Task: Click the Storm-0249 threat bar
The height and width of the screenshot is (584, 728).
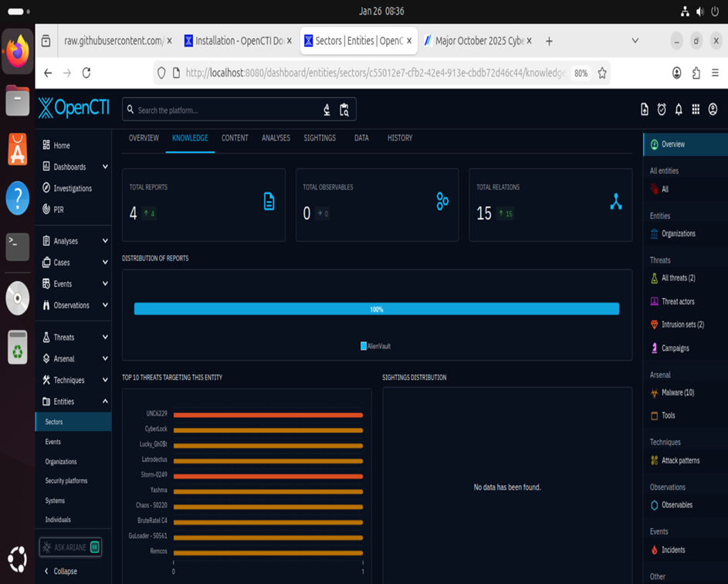Action: [x=268, y=476]
